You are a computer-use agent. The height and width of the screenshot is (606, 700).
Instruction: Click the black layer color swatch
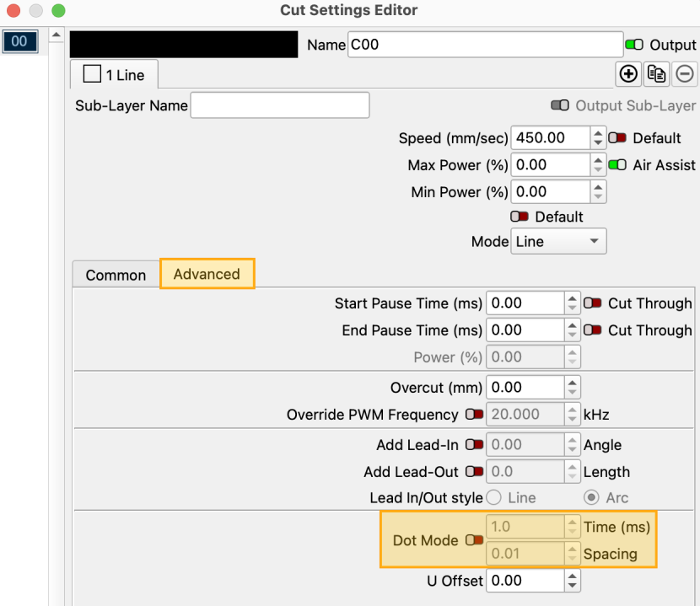pos(183,45)
